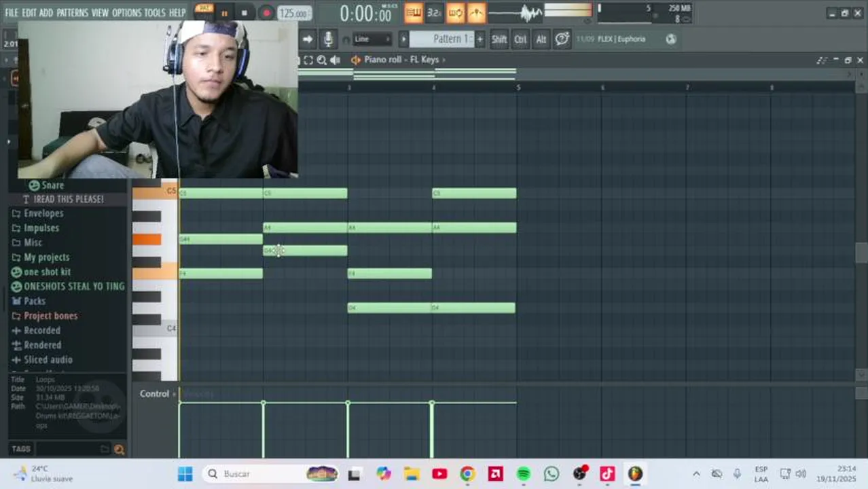
Task: Open the Control lane dropdown arrow
Action: pyautogui.click(x=175, y=394)
